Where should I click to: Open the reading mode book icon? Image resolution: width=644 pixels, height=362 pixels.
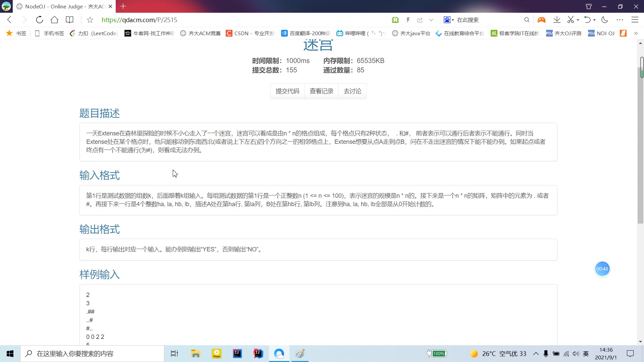pyautogui.click(x=69, y=20)
